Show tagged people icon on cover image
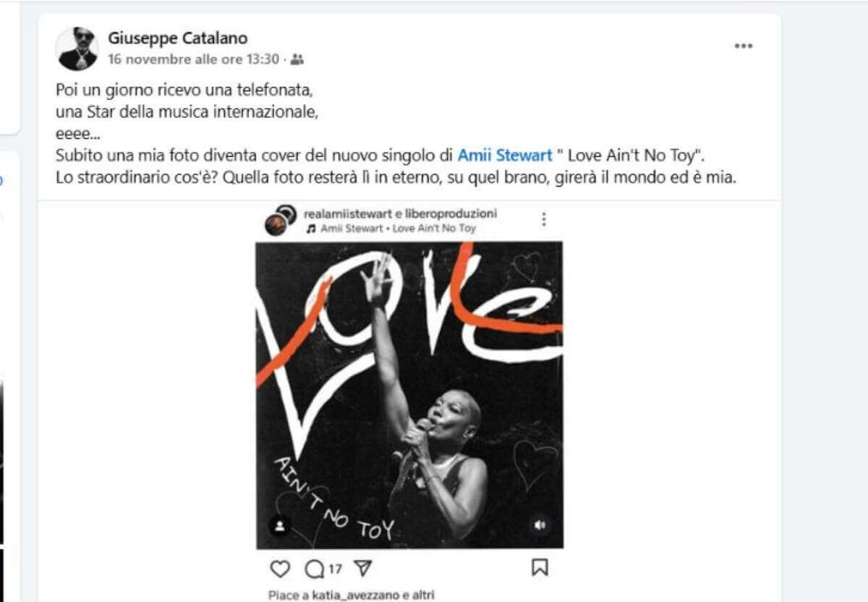868x602 pixels. 280,525
